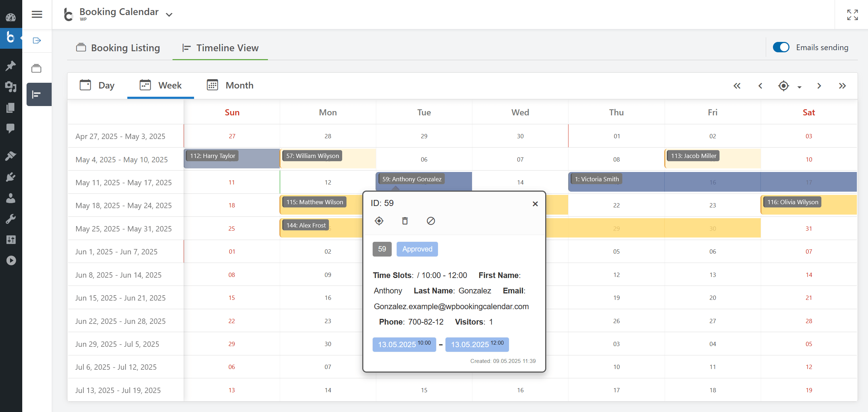The height and width of the screenshot is (412, 868).
Task: Go to next period with the right chevron
Action: pyautogui.click(x=819, y=86)
